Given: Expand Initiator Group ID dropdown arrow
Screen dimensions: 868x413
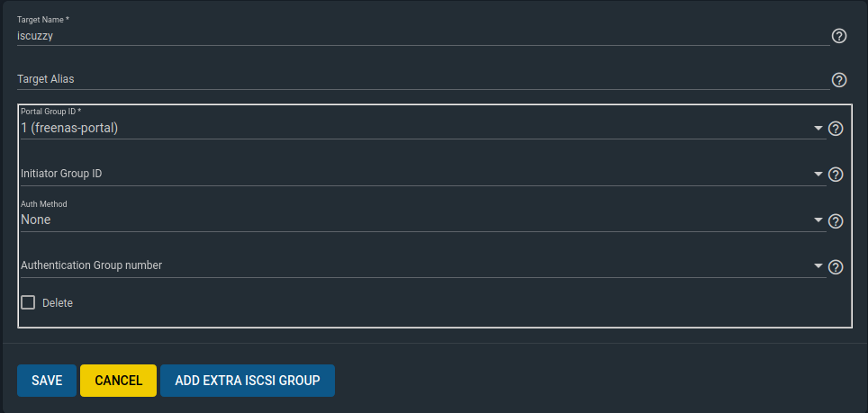Looking at the screenshot, I should 818,174.
